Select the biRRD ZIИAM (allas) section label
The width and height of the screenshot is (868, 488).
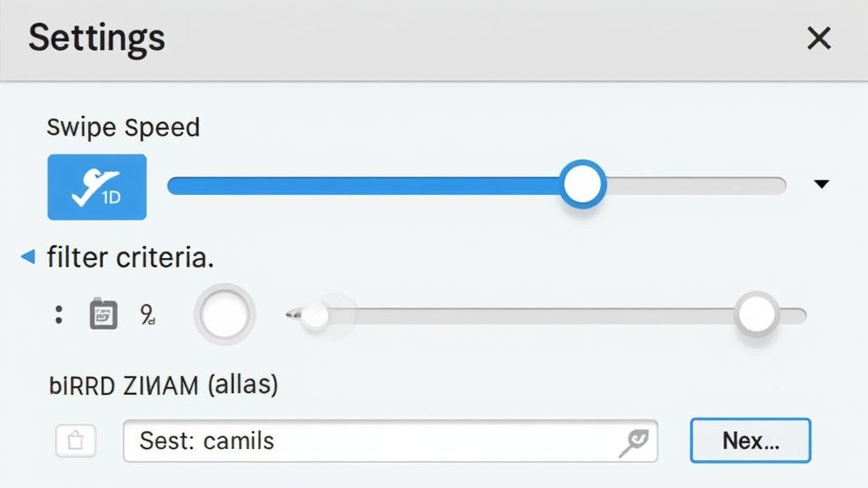pyautogui.click(x=164, y=385)
